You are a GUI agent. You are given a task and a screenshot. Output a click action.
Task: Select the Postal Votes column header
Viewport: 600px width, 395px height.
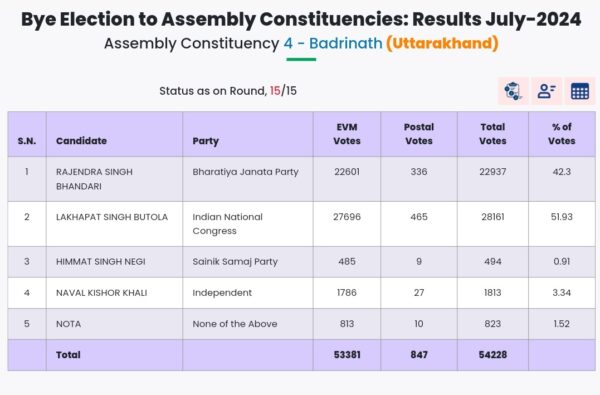point(419,134)
